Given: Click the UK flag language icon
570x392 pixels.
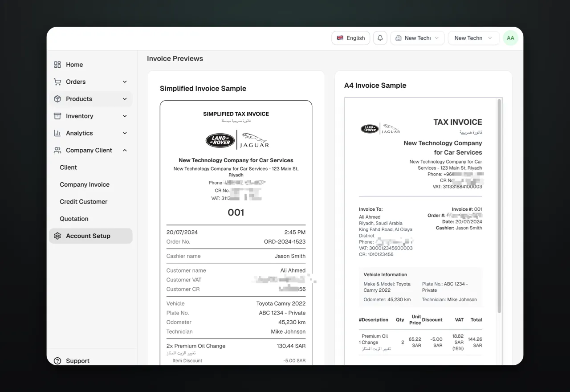Looking at the screenshot, I should 340,38.
